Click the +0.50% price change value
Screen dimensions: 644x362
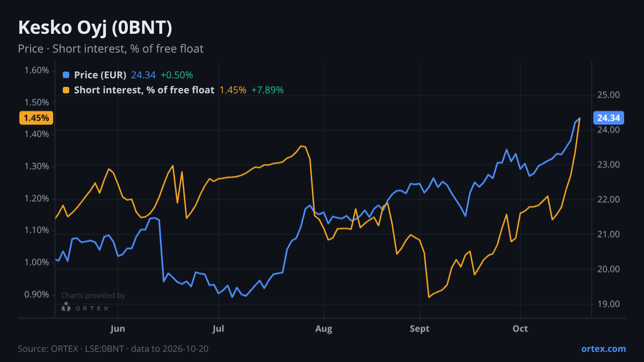(177, 75)
